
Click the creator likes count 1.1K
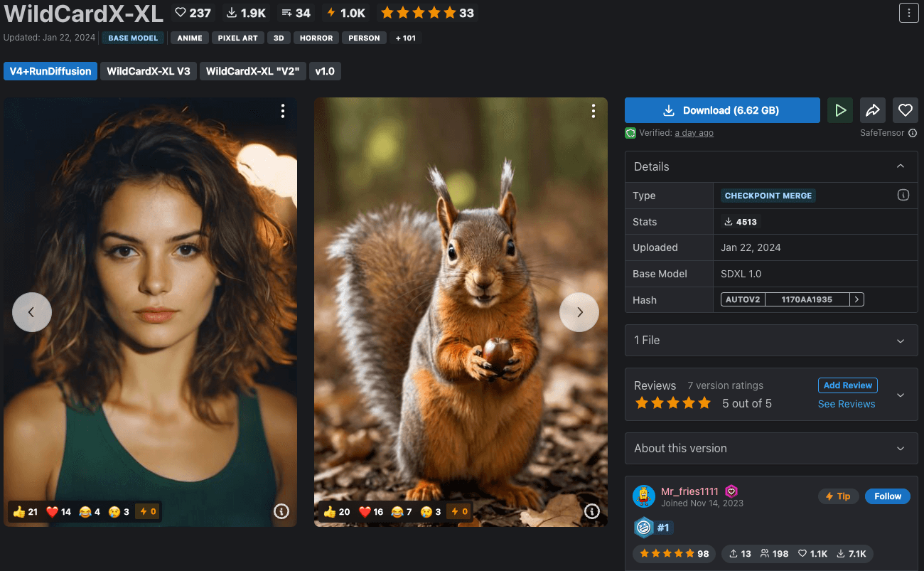click(x=812, y=554)
